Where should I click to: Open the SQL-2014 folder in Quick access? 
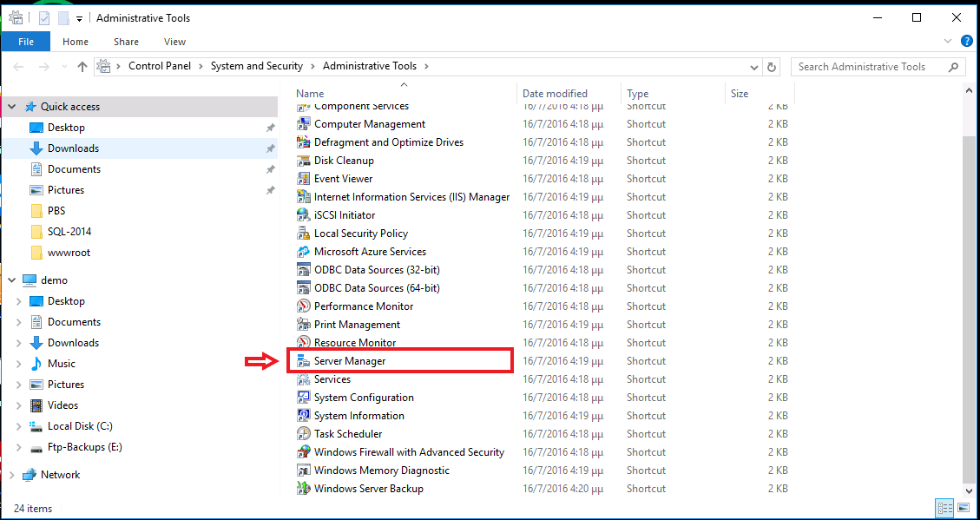pyautogui.click(x=69, y=231)
